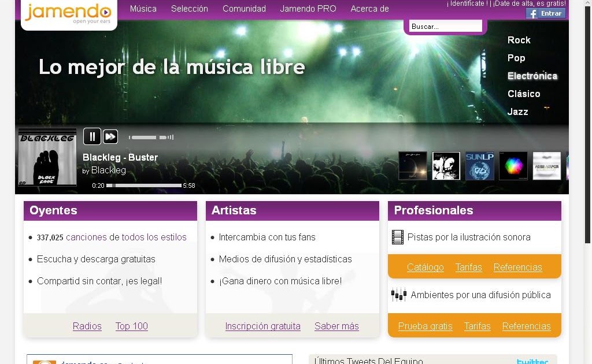This screenshot has width=592, height=364.
Task: Open Tarifas under Ambientes section
Action: point(477,326)
